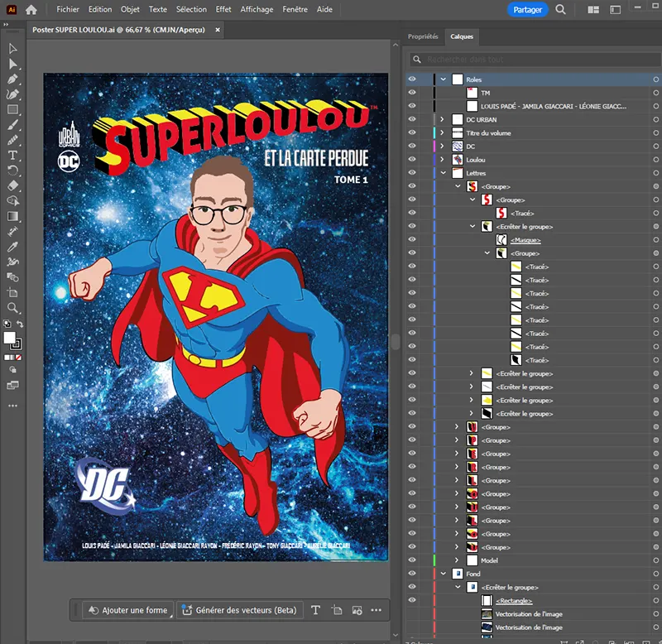Select the Eraser tool
Screen dimensions: 662x644
pos(12,185)
